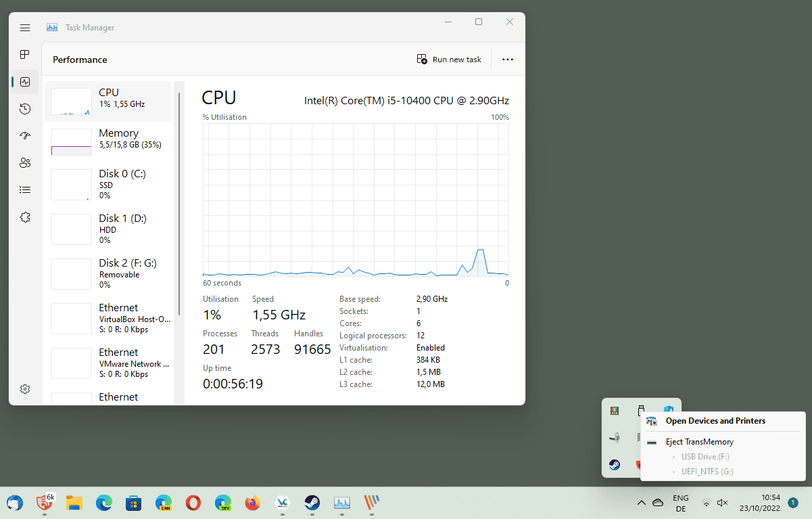Select the CPU performance entry
The height and width of the screenshot is (519, 812).
[x=108, y=101]
